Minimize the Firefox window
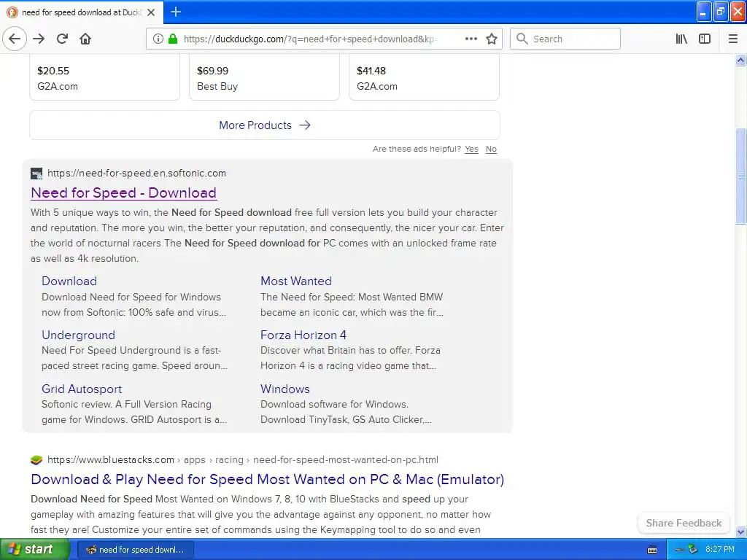This screenshot has height=560, width=747. pos(704,12)
